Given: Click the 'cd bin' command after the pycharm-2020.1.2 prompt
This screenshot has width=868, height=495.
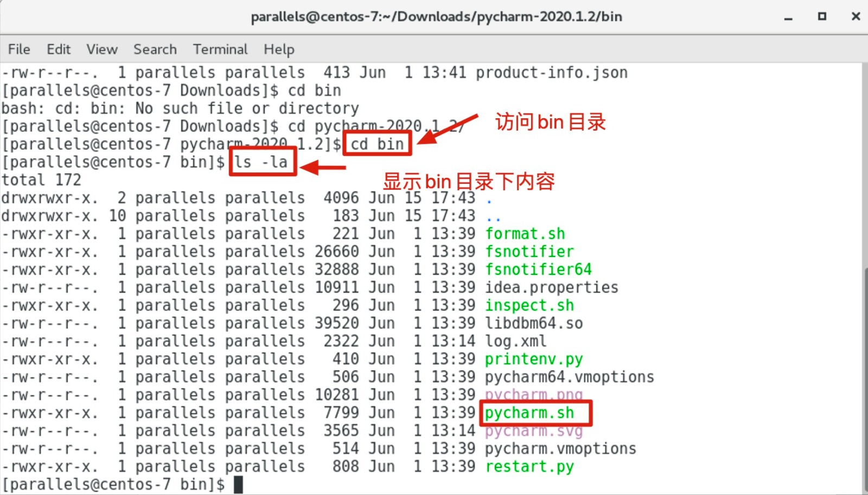Looking at the screenshot, I should tap(377, 144).
